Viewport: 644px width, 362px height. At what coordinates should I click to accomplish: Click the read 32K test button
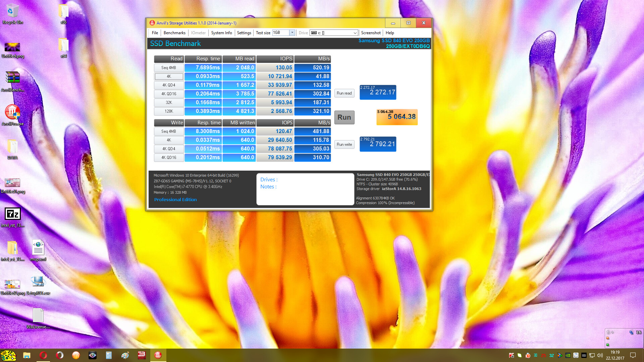coord(169,103)
